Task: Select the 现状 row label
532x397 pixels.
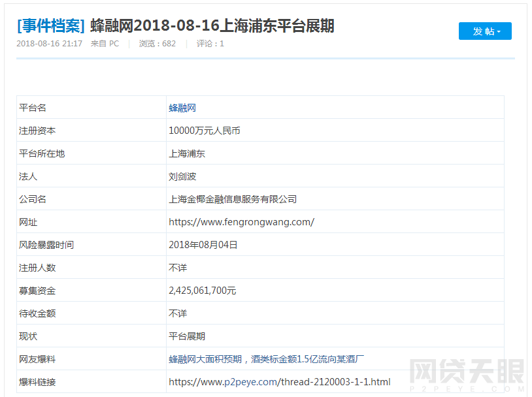Action: [x=28, y=336]
